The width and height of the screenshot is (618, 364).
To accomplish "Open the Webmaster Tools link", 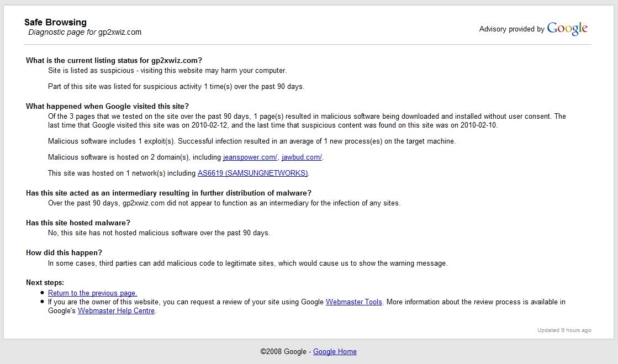I will (x=353, y=302).
